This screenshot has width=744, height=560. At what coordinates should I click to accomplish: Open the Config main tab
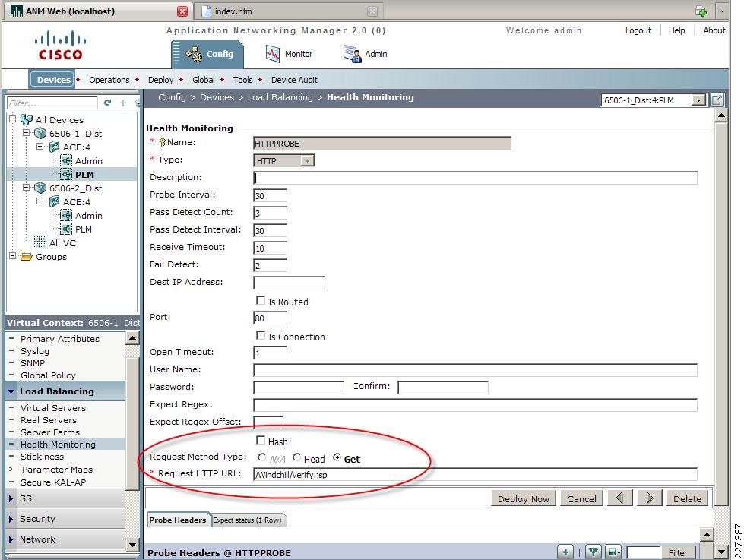[x=207, y=54]
